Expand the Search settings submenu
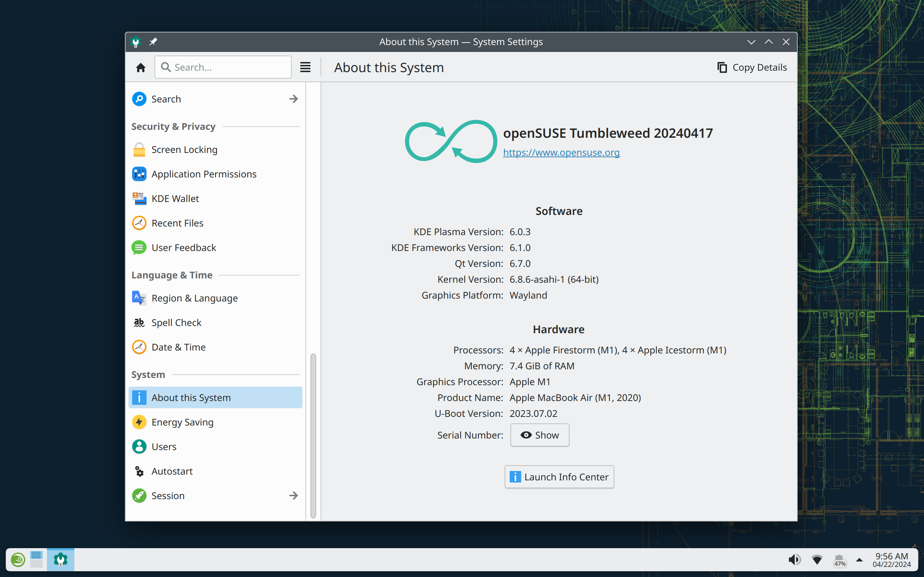924x577 pixels. tap(293, 98)
